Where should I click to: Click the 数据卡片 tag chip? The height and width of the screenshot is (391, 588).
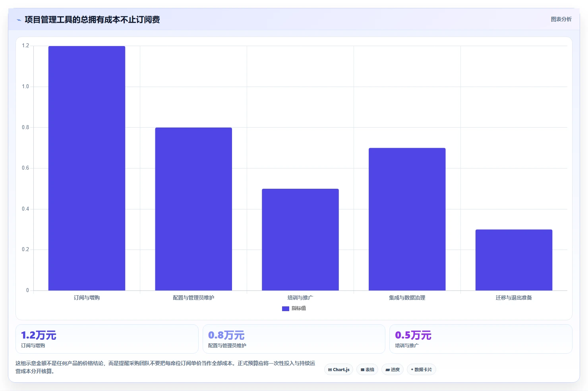(421, 370)
